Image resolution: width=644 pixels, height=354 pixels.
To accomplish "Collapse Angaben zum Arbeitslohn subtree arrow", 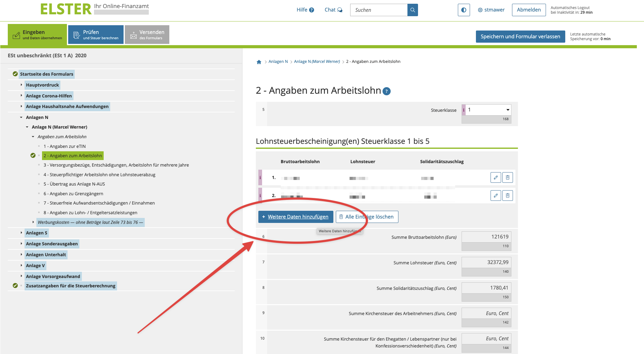I will tap(33, 137).
